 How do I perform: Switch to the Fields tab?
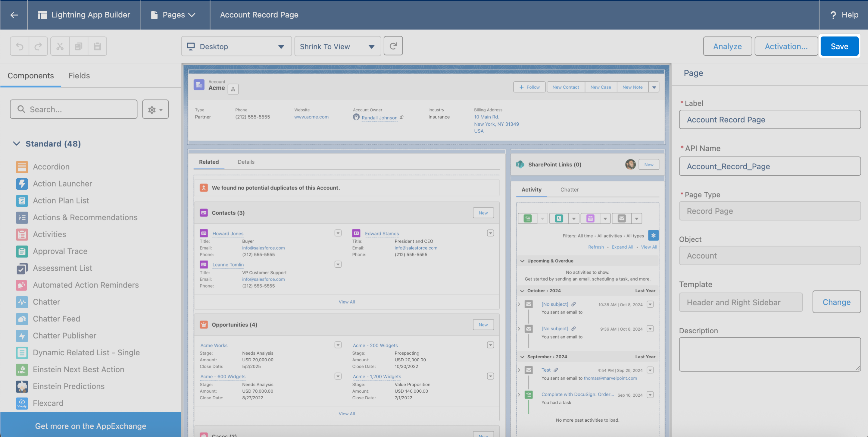click(79, 76)
